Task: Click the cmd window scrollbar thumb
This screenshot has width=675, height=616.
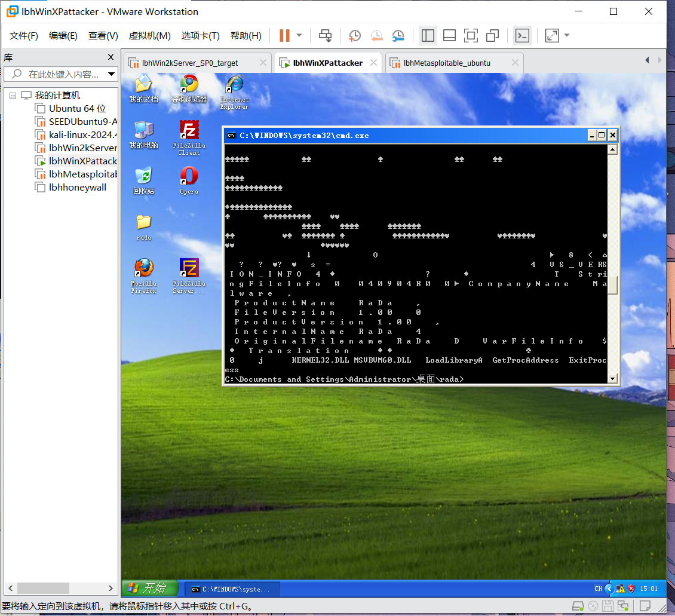Action: coord(613,285)
